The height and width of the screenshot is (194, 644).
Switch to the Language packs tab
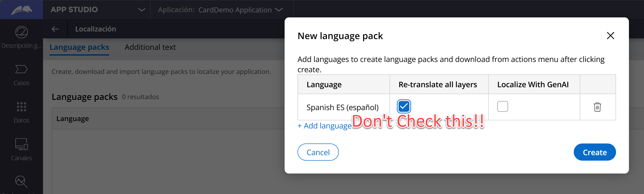[x=79, y=47]
